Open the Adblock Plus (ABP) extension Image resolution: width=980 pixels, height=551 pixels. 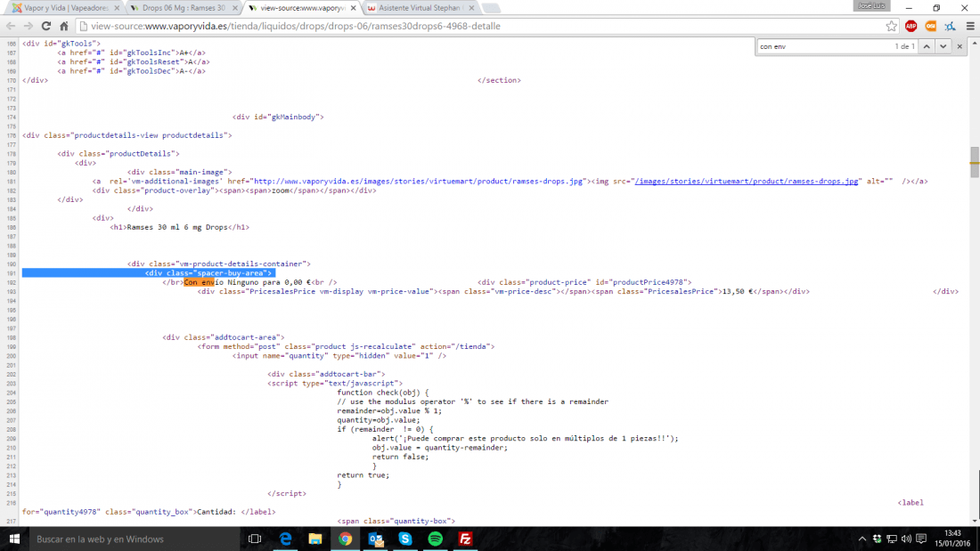pos(911,26)
